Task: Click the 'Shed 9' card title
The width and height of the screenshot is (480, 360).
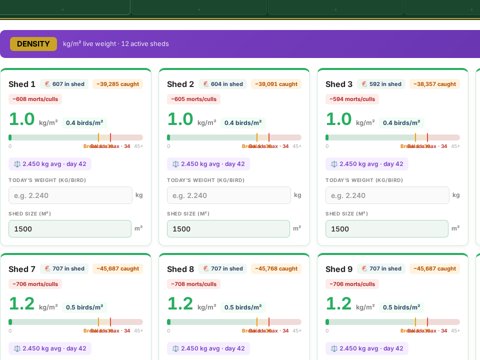Action: 339,269
